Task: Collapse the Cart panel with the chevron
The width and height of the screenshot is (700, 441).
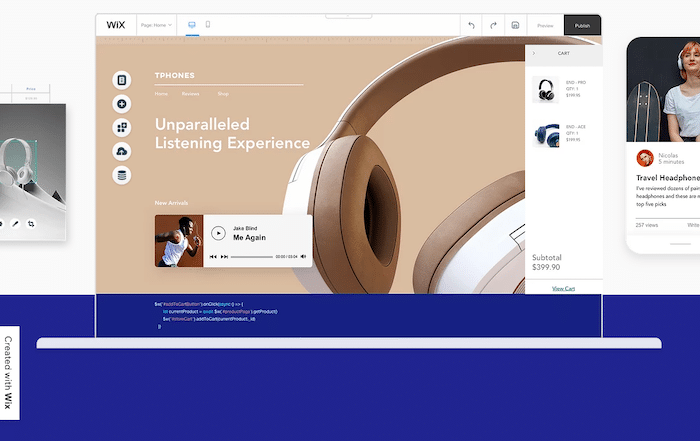Action: click(534, 53)
